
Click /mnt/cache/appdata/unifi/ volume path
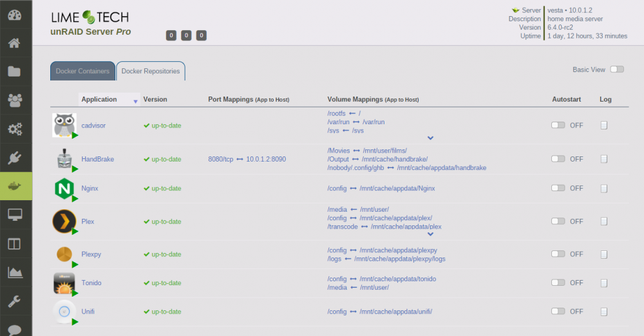[396, 312]
